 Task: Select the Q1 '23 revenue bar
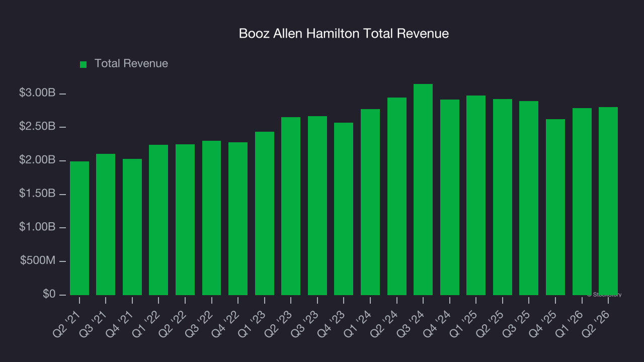pyautogui.click(x=265, y=213)
